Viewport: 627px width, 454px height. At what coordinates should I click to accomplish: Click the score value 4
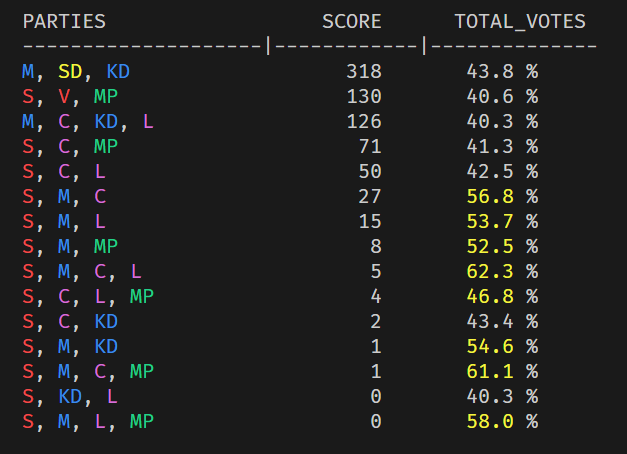tap(376, 296)
